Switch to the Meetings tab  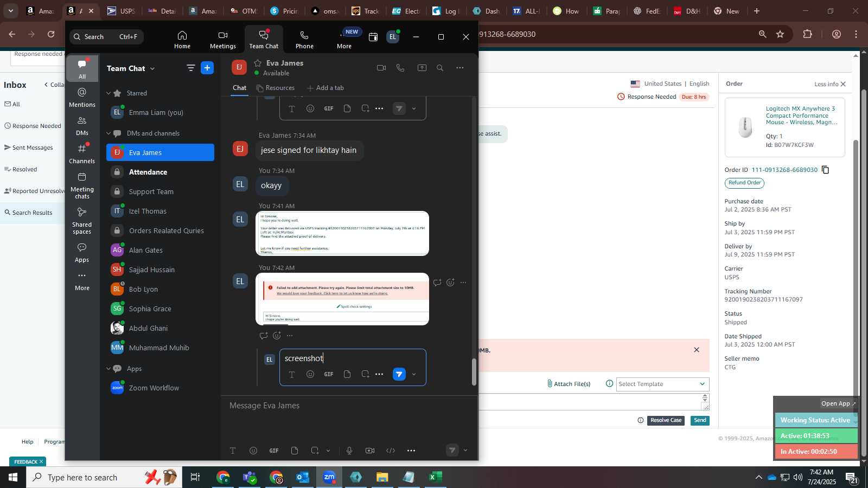(223, 40)
